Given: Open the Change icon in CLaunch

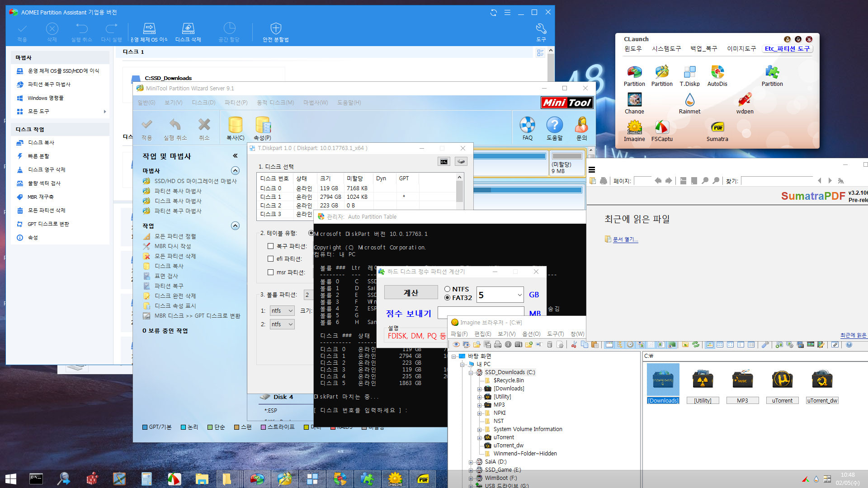Looking at the screenshot, I should coord(634,103).
